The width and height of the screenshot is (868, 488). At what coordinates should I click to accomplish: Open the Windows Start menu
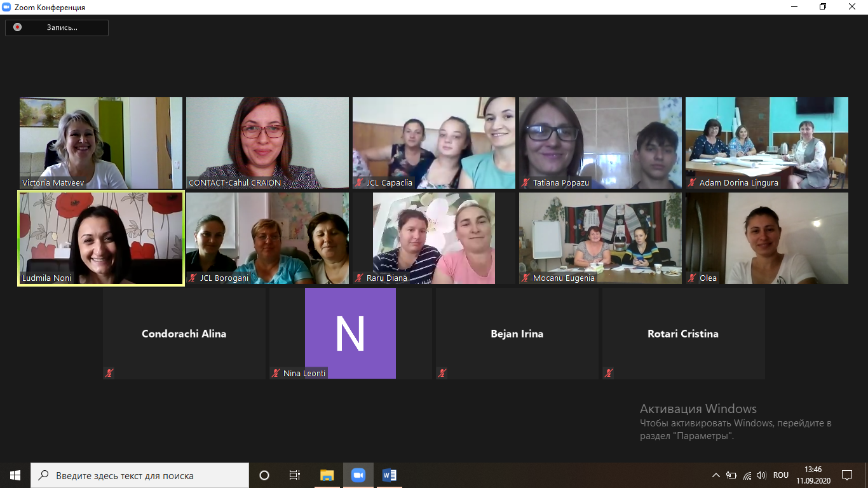coord(15,475)
